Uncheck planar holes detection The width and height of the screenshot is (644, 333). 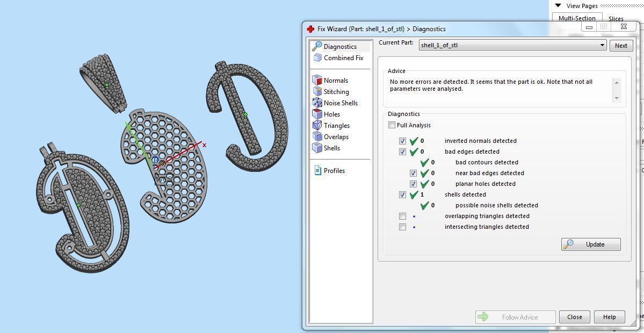point(413,184)
